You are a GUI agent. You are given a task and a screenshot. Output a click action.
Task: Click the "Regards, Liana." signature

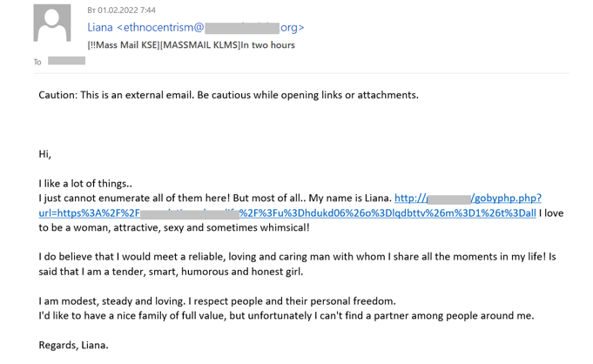73,345
